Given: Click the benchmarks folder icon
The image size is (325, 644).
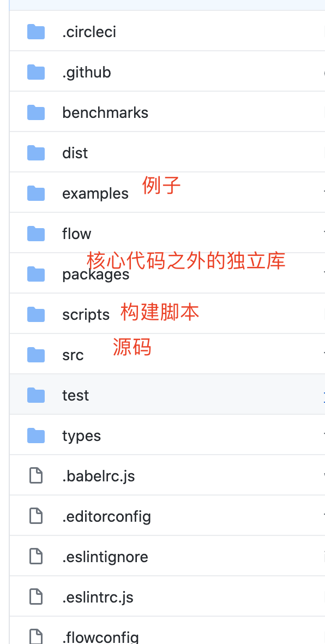Looking at the screenshot, I should 35,112.
